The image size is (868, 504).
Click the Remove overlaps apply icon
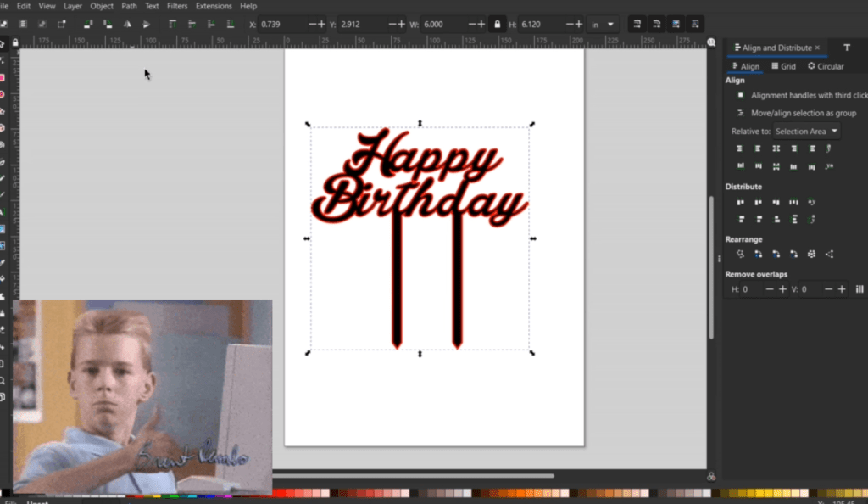tap(860, 289)
